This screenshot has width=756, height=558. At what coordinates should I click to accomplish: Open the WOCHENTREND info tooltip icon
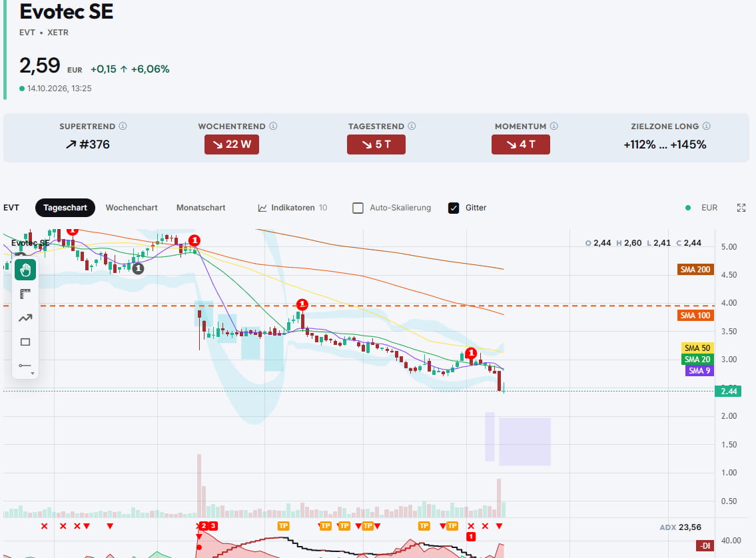(x=273, y=126)
